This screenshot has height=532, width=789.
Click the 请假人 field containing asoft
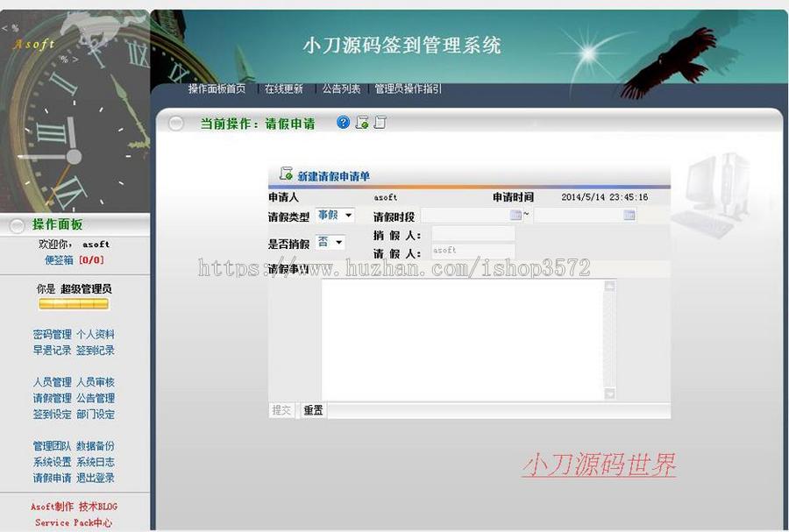point(473,251)
